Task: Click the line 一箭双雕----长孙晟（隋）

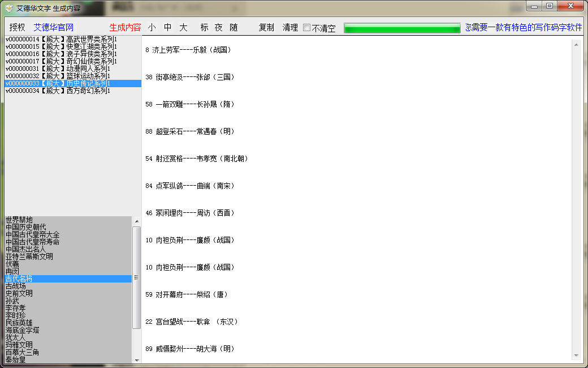Action: click(191, 104)
